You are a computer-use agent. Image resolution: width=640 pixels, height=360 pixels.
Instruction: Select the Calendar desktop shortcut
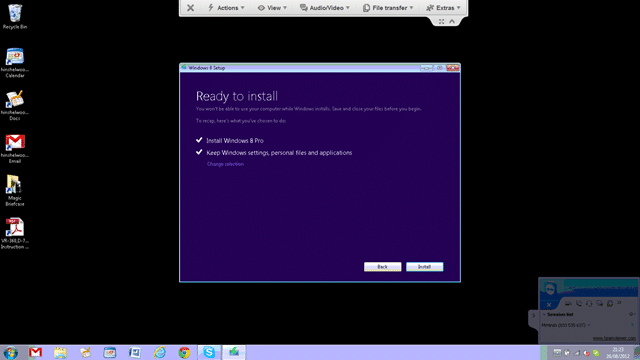(x=15, y=62)
